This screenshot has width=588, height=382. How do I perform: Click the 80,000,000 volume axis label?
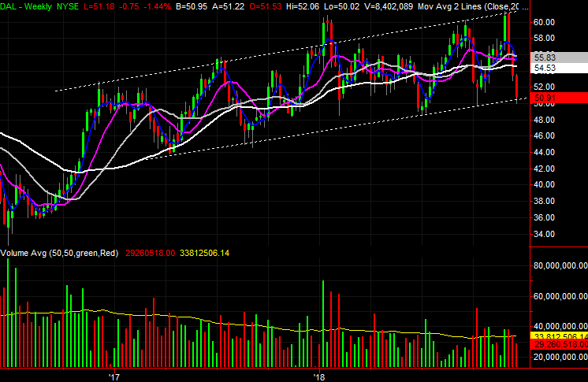[560, 265]
